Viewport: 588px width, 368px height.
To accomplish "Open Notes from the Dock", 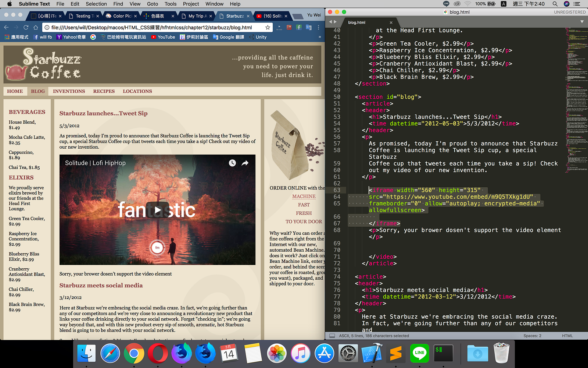I will [x=253, y=354].
